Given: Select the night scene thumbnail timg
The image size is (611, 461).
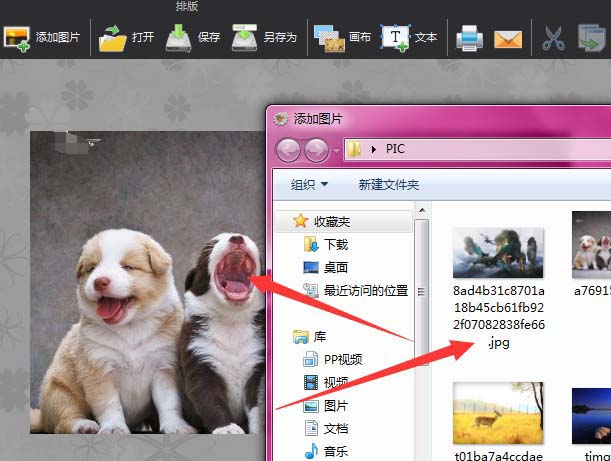Looking at the screenshot, I should tap(591, 416).
